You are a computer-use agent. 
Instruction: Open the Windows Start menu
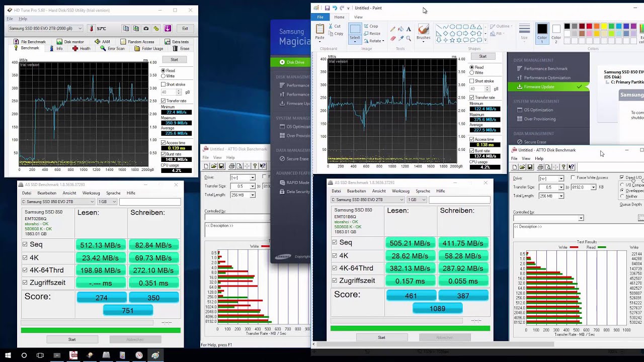click(x=8, y=355)
